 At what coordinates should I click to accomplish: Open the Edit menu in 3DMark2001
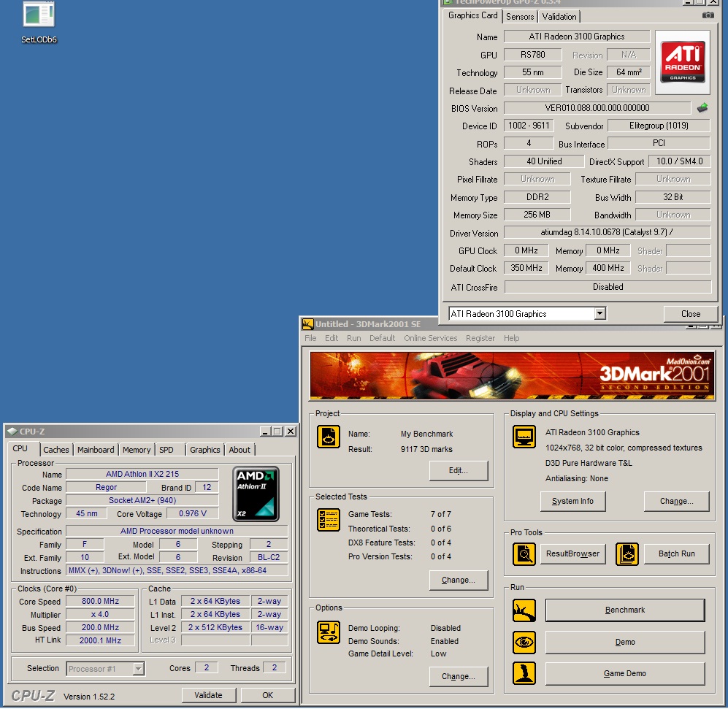point(332,338)
